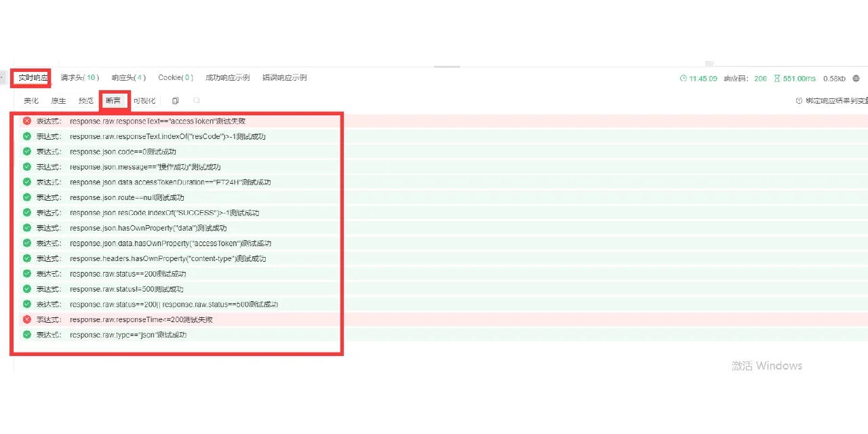Click the question mark help icon
This screenshot has height=434, width=868.
799,101
